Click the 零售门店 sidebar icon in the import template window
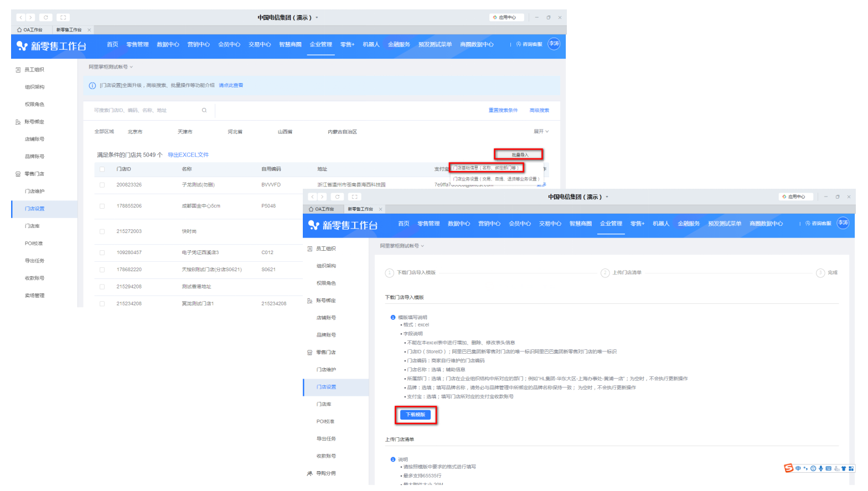This screenshot has width=868, height=491. [x=309, y=353]
